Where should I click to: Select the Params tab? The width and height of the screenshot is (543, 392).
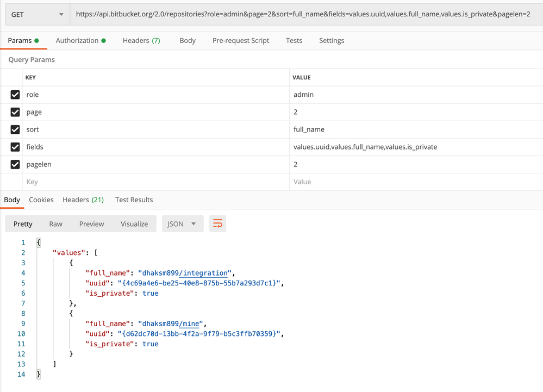[x=23, y=41]
